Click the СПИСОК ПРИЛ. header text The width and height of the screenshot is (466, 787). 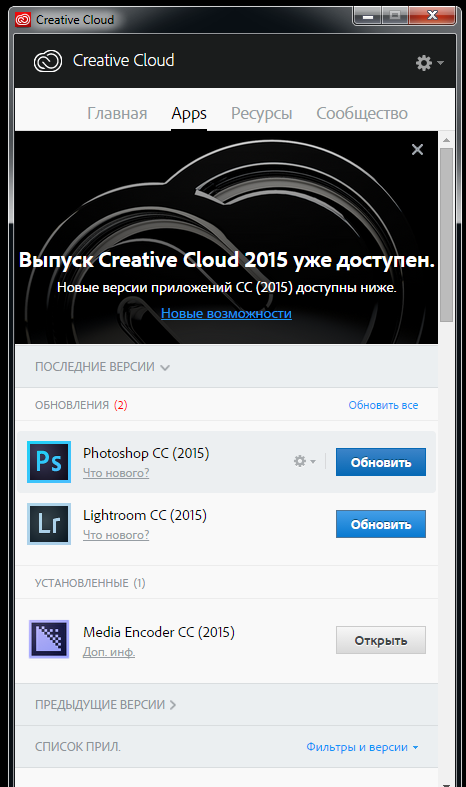78,747
